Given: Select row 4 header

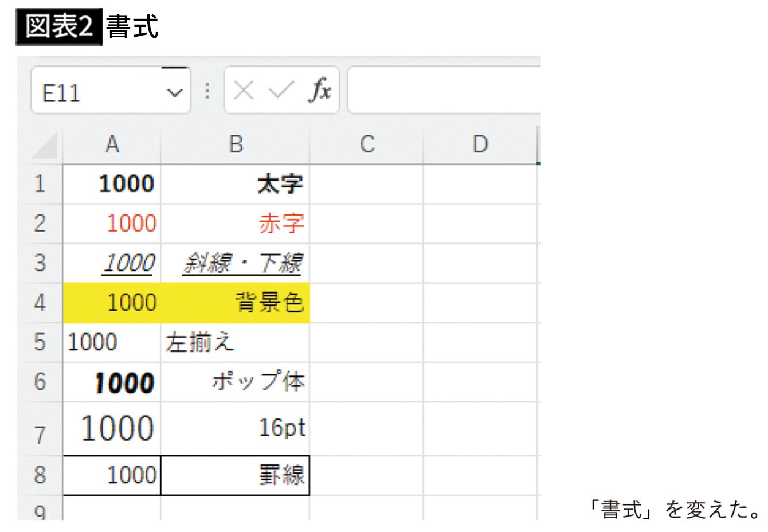Looking at the screenshot, I should [39, 302].
